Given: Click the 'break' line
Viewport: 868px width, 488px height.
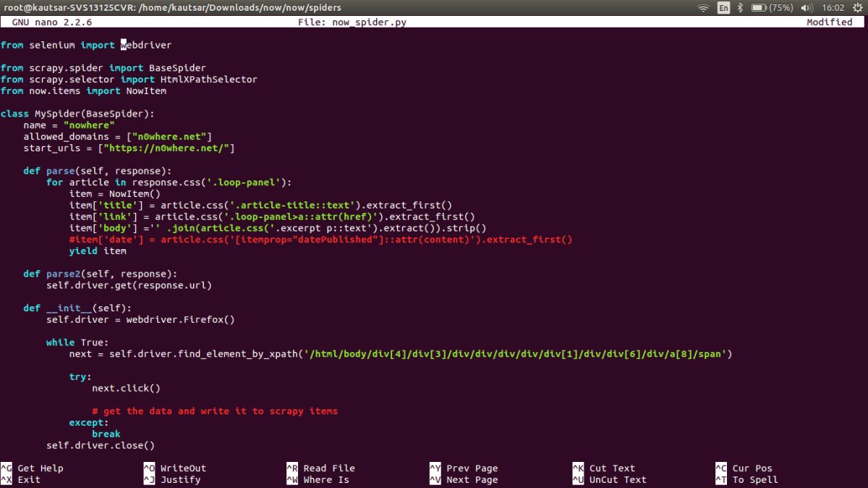Looking at the screenshot, I should [x=106, y=434].
